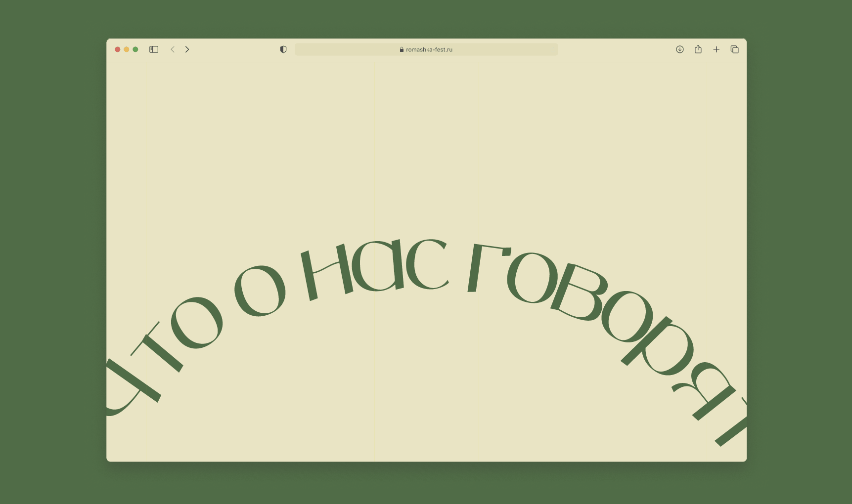Click the word "НАС" in curved heading
The image size is (852, 504).
click(x=376, y=268)
